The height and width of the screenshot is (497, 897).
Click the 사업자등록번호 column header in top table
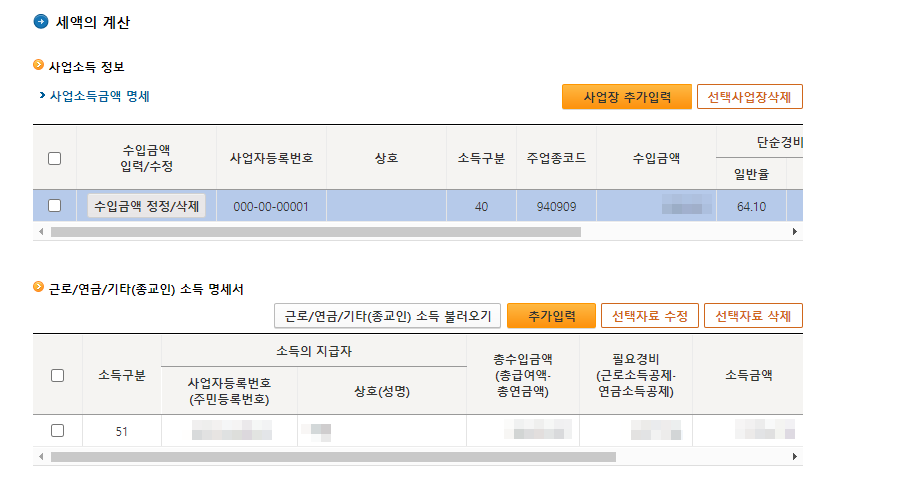tap(271, 158)
